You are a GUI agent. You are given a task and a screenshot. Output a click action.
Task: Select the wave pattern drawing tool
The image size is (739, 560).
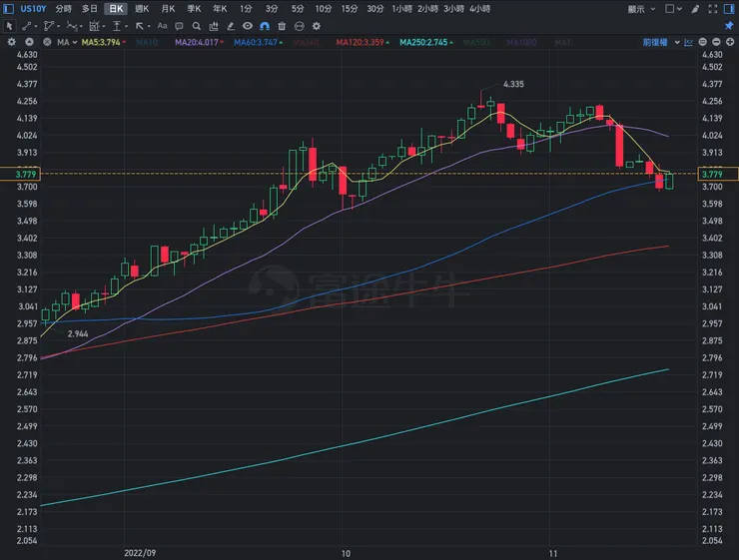[72, 26]
